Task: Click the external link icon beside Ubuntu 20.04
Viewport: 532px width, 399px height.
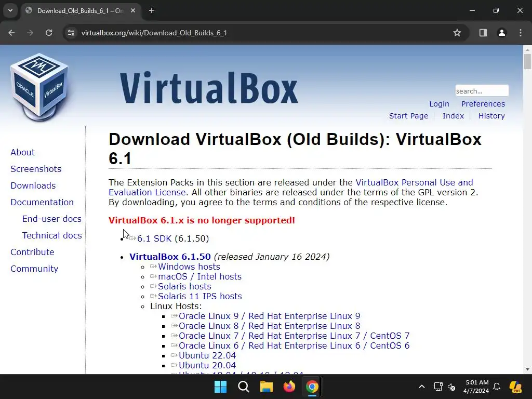Action: [x=174, y=365]
